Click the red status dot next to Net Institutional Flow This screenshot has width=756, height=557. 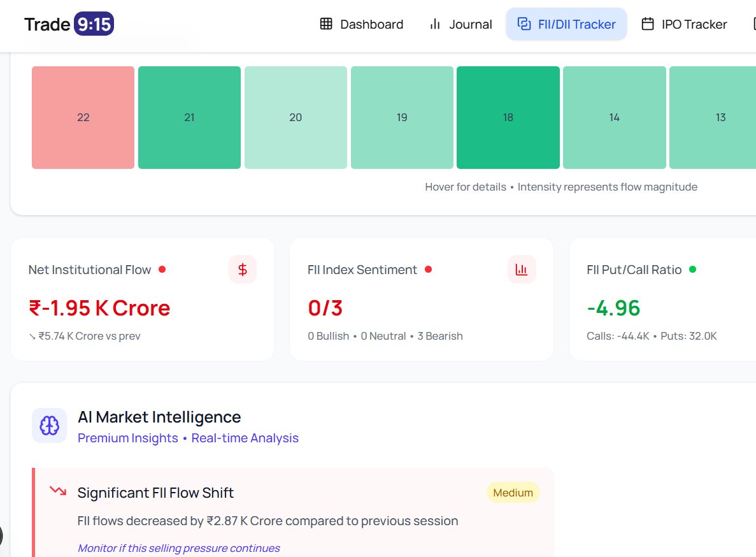[162, 269]
